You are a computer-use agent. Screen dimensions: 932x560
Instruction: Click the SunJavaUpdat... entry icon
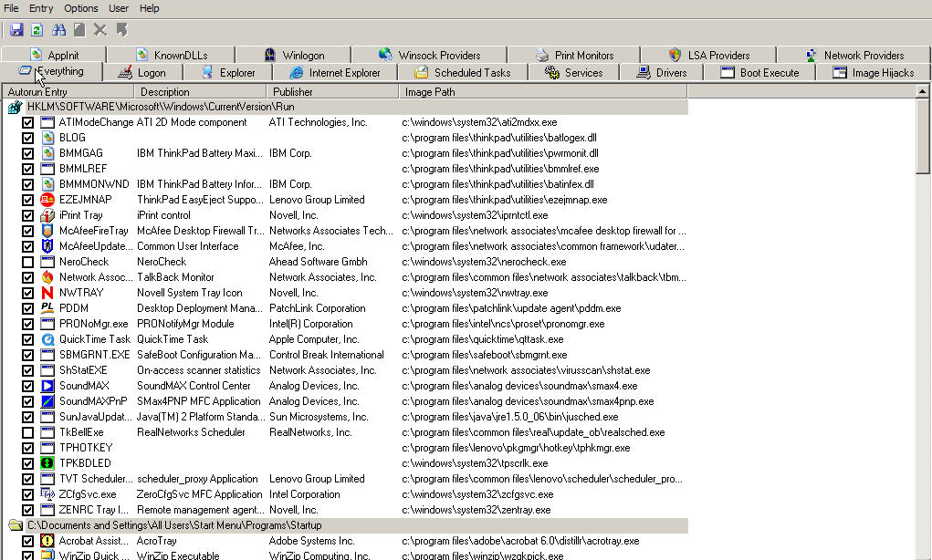point(47,417)
